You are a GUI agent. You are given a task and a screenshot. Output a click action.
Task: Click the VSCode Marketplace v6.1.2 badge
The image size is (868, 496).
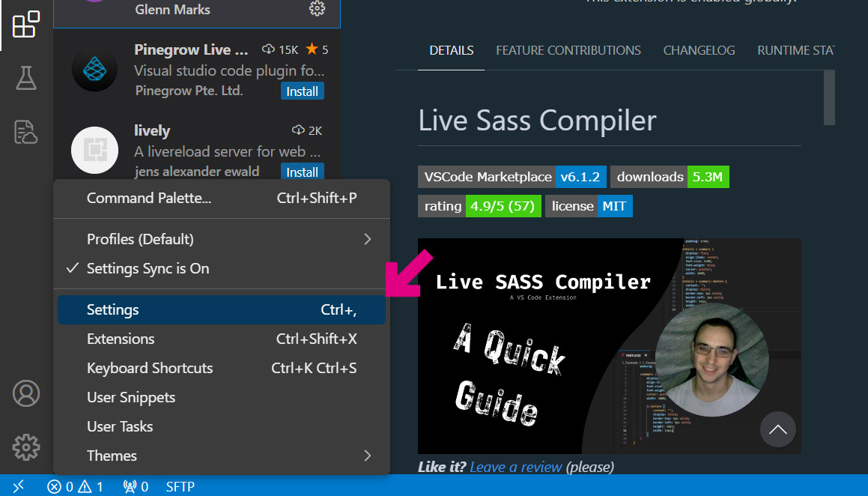[512, 177]
